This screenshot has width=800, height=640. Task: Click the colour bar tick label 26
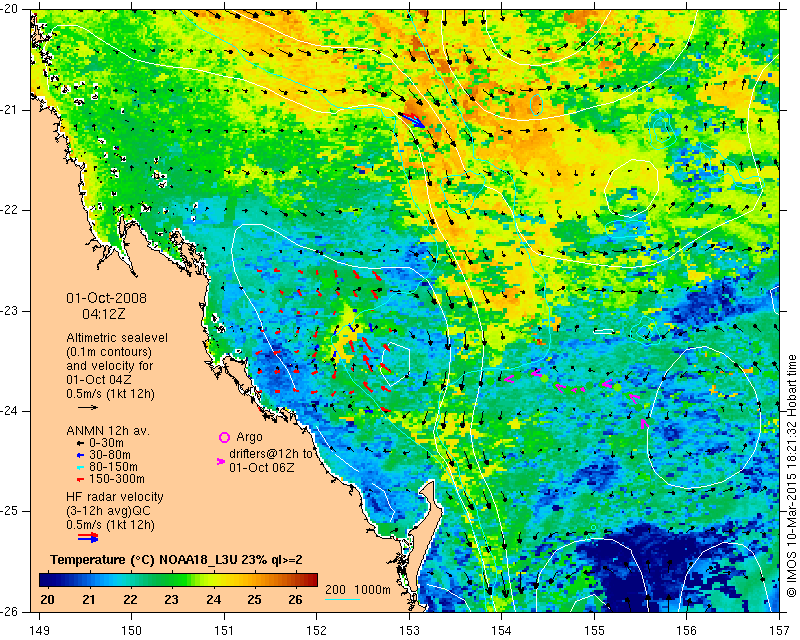point(295,600)
